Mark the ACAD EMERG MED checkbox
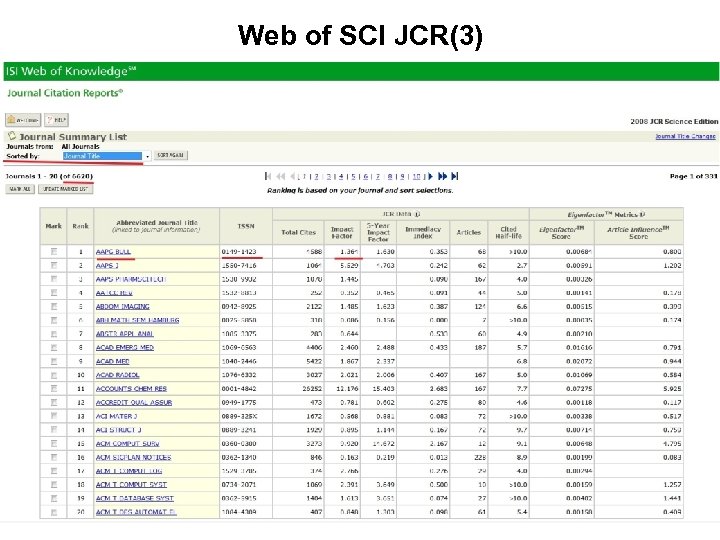Image resolution: width=720 pixels, height=540 pixels. (54, 348)
